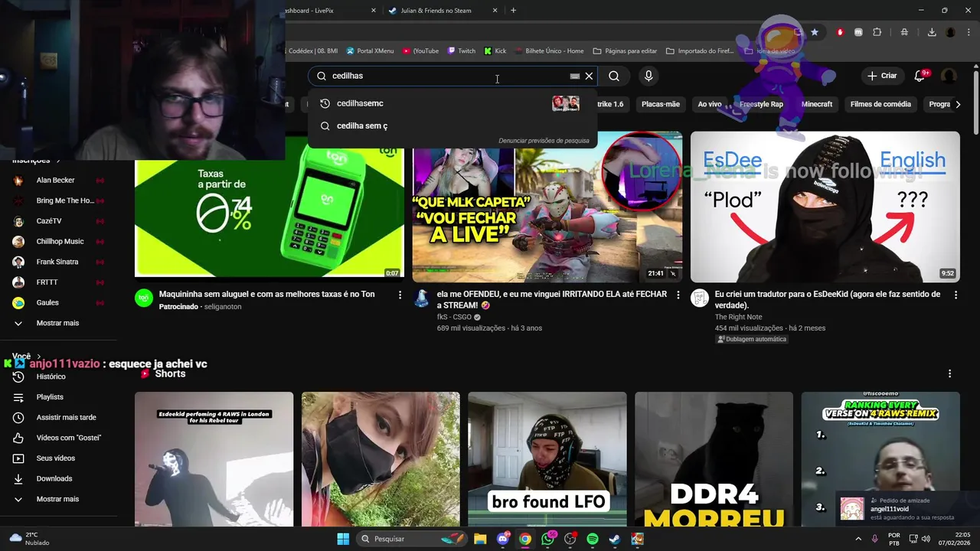Viewport: 980px width, 551px height.
Task: Open the 'bro found LFO' short
Action: coord(547,459)
